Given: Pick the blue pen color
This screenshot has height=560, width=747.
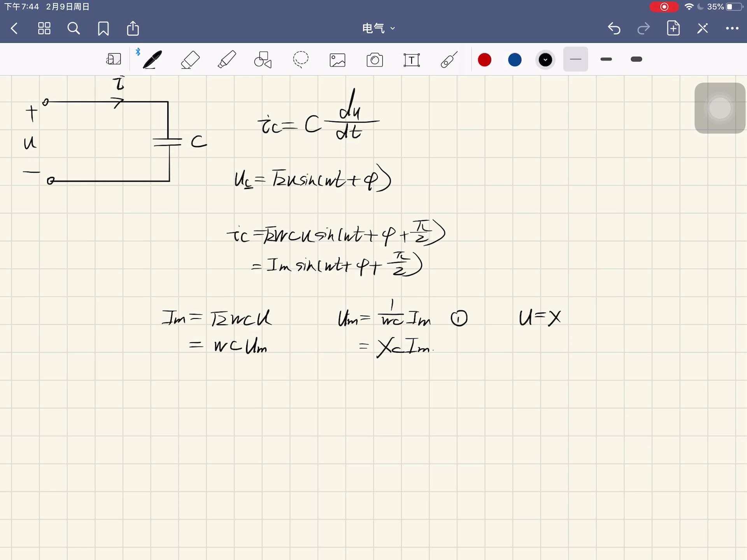Looking at the screenshot, I should tap(515, 60).
